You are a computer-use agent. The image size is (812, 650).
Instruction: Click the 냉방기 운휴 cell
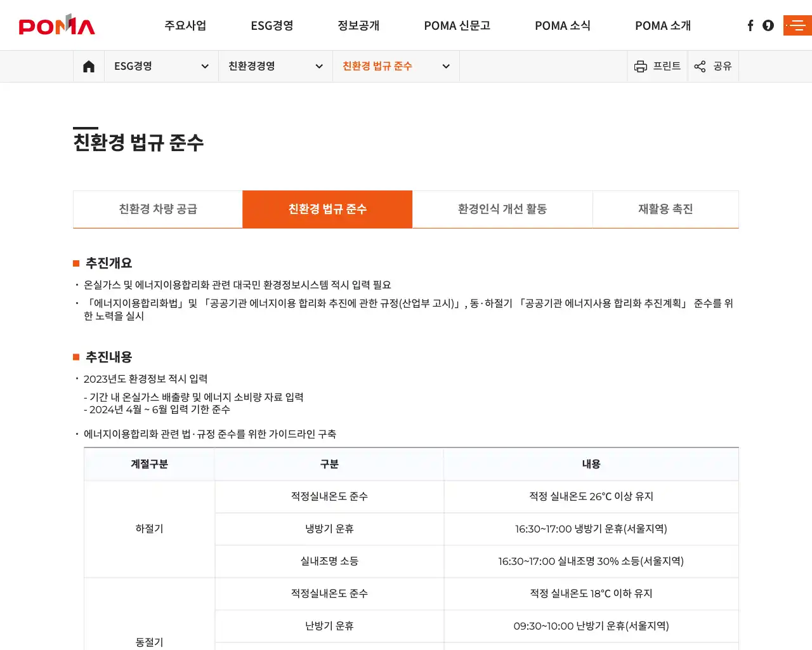(329, 529)
